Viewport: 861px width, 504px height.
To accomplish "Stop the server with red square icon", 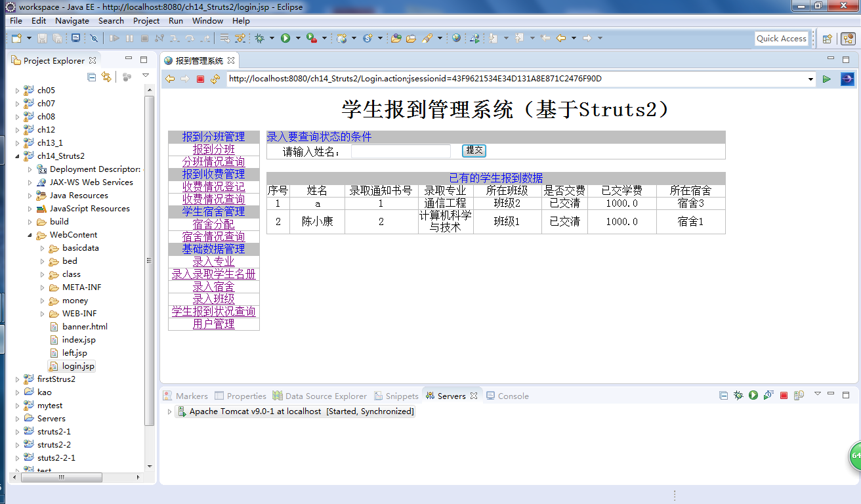I will pos(784,396).
